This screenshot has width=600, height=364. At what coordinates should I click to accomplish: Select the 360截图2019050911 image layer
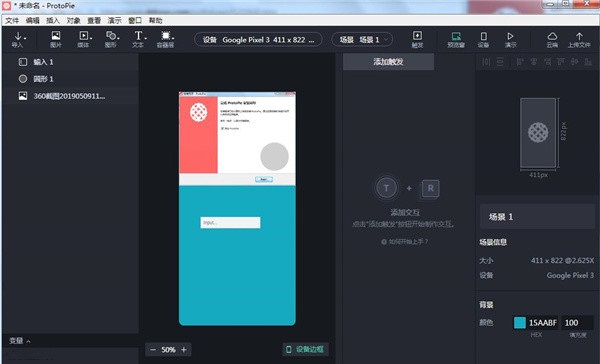(x=71, y=96)
